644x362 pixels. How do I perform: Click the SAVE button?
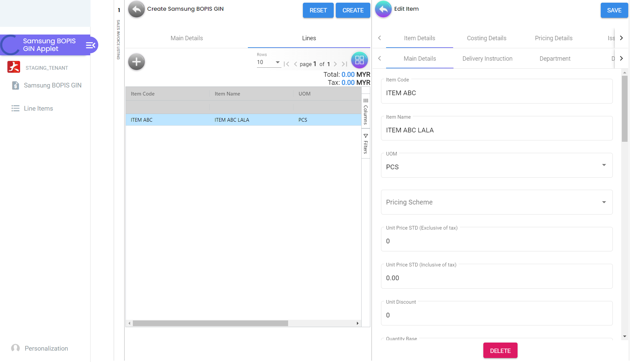click(614, 10)
